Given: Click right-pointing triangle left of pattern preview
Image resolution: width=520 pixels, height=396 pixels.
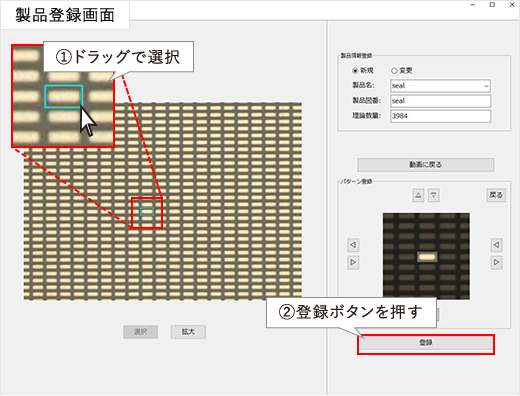Looking at the screenshot, I should (x=353, y=262).
